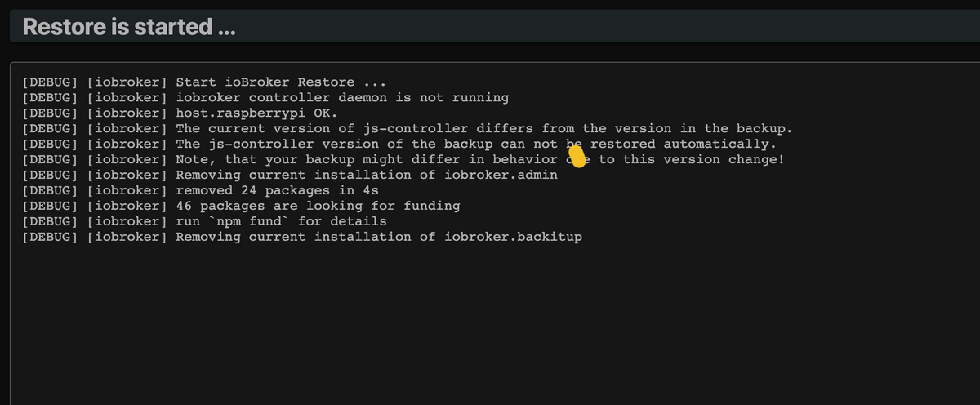Click the "run `npm fund` for details" line
The image size is (980, 405).
click(x=281, y=221)
